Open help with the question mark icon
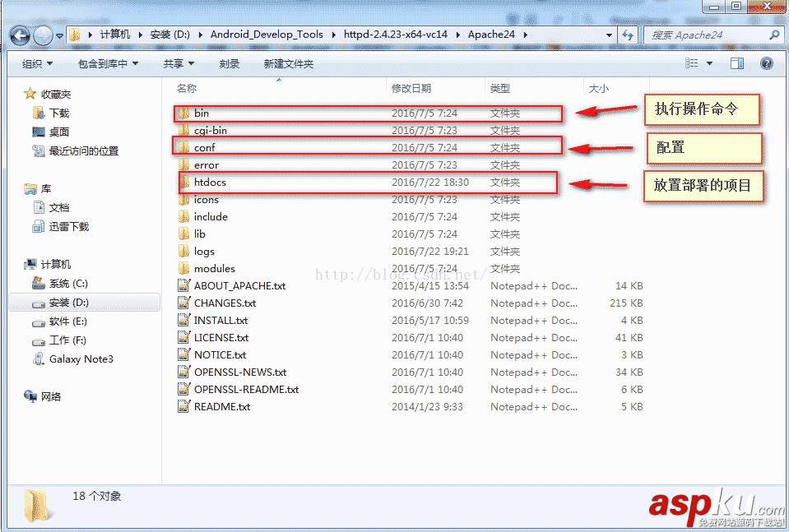 point(766,62)
